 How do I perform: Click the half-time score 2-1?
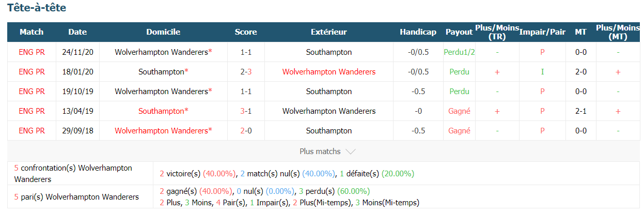pyautogui.click(x=580, y=111)
